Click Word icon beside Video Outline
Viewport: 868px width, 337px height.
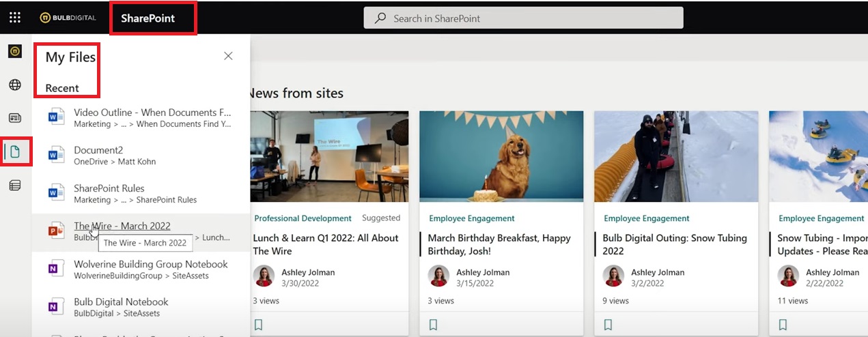(56, 117)
